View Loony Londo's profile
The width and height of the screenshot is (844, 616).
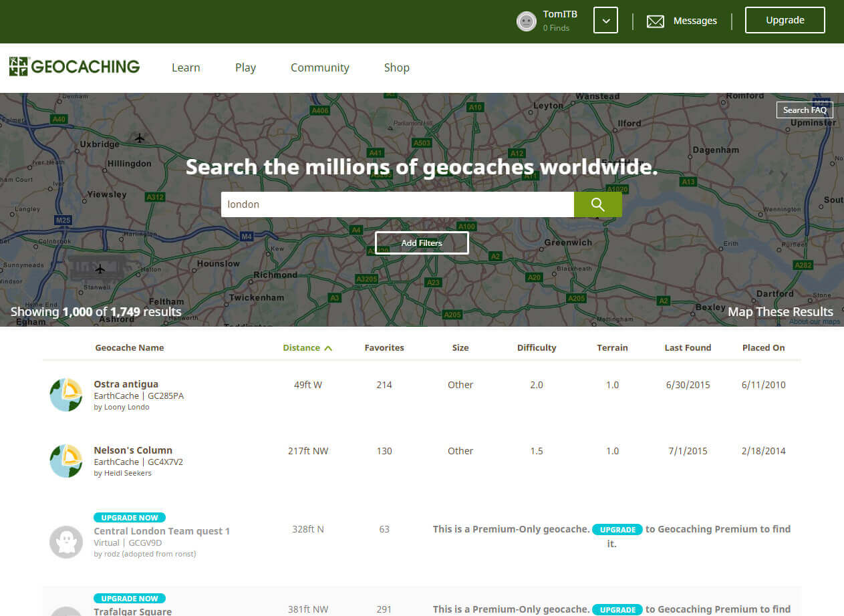point(124,406)
